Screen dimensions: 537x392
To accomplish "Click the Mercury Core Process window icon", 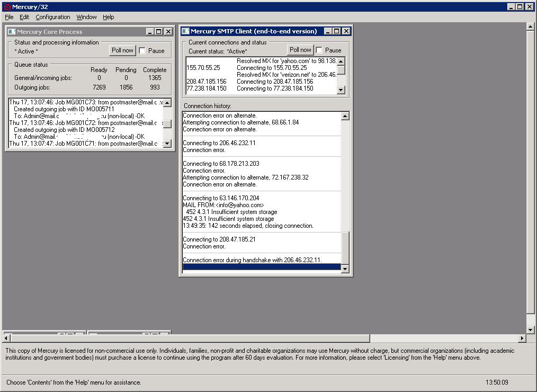I will (x=12, y=32).
